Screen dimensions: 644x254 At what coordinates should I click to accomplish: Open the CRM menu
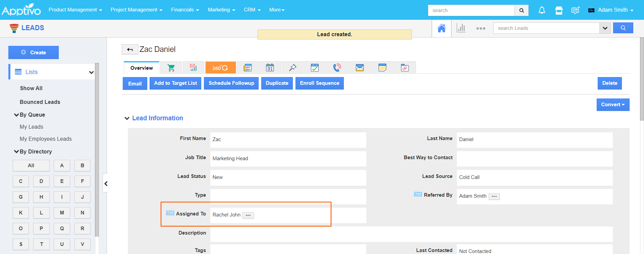pos(252,10)
